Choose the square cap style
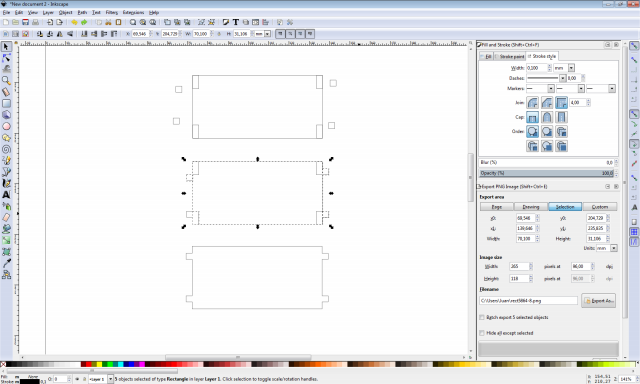Viewport: 640px width, 384px height. pos(562,117)
